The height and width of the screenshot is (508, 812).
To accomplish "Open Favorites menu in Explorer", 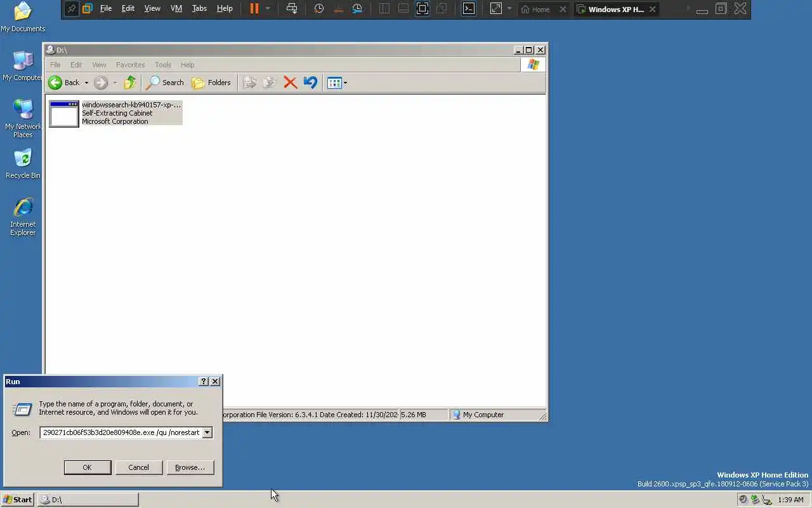I will point(130,65).
